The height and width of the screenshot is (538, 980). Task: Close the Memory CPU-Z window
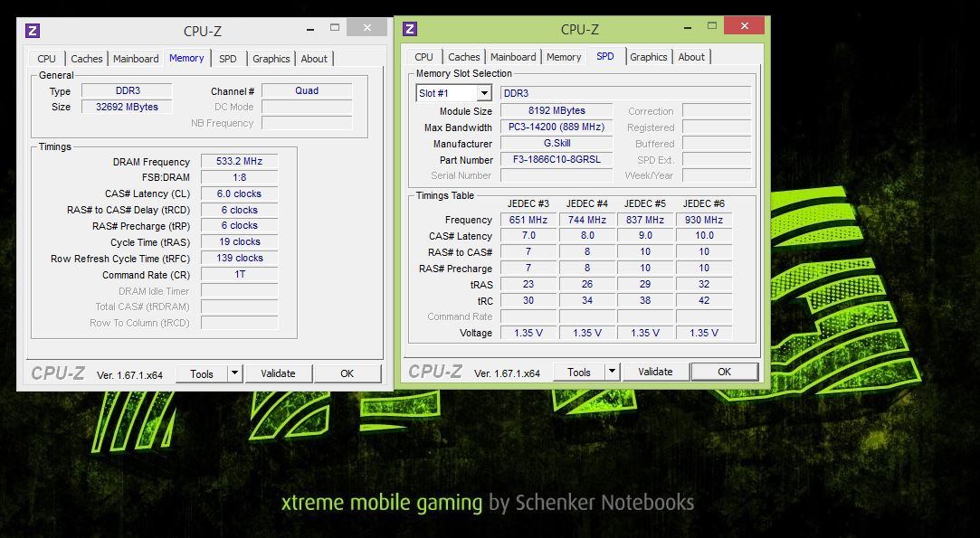tap(366, 27)
